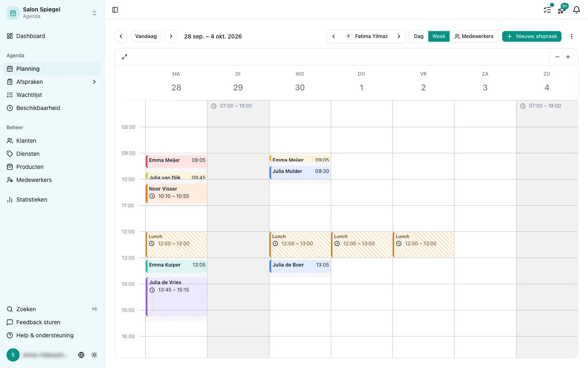Zoom in the calendar with plus
Screen dimensions: 588x368
(x=568, y=57)
